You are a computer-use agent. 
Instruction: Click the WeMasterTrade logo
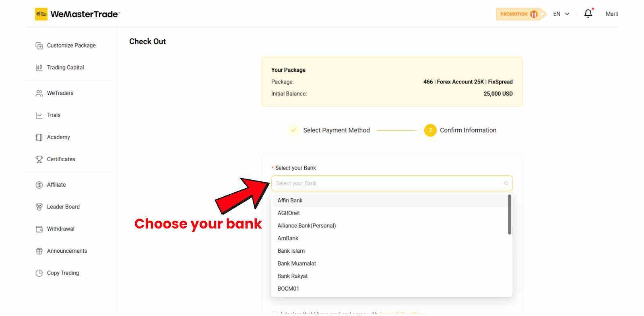[x=77, y=14]
